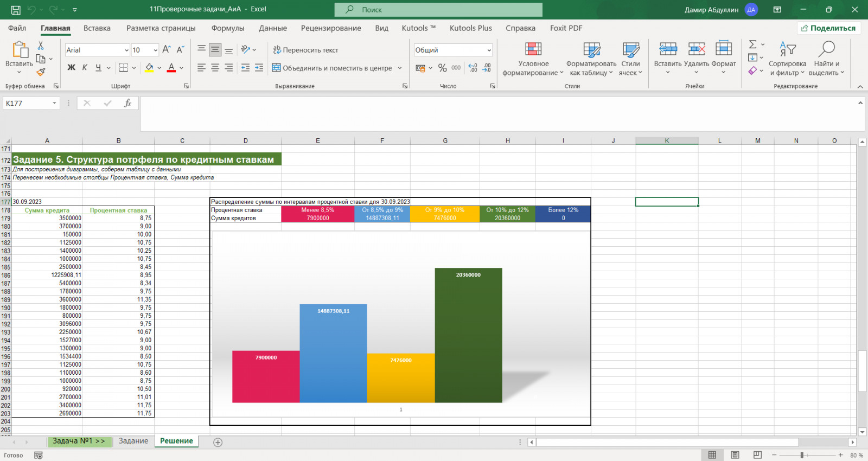Open the Kutools Plus ribbon tab
Image resolution: width=868 pixels, height=461 pixels.
coord(471,28)
